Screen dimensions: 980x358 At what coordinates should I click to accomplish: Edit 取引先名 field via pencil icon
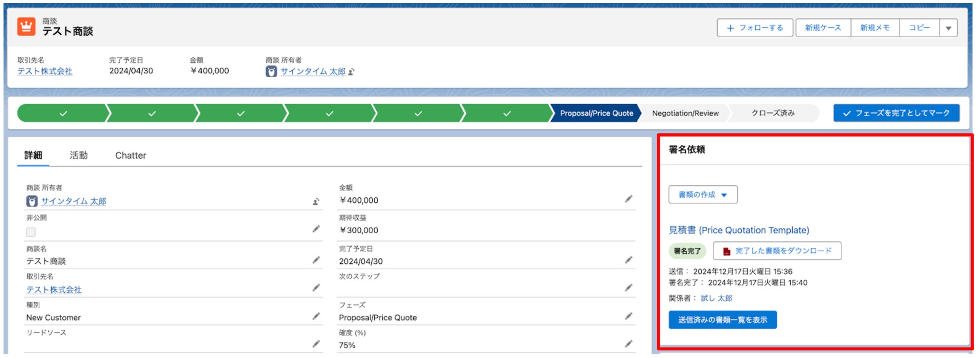(316, 288)
